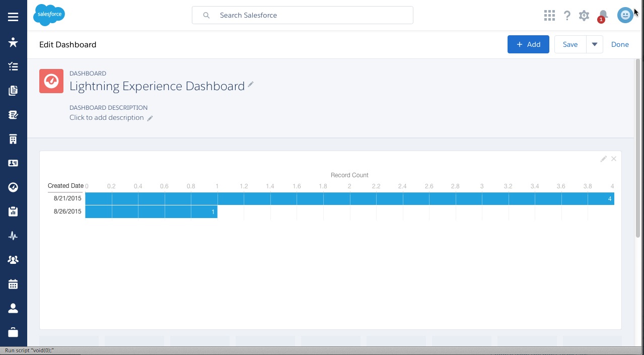Screen dimensions: 644x355
Task: Toggle the hamburger navigation menu
Action: tap(13, 17)
